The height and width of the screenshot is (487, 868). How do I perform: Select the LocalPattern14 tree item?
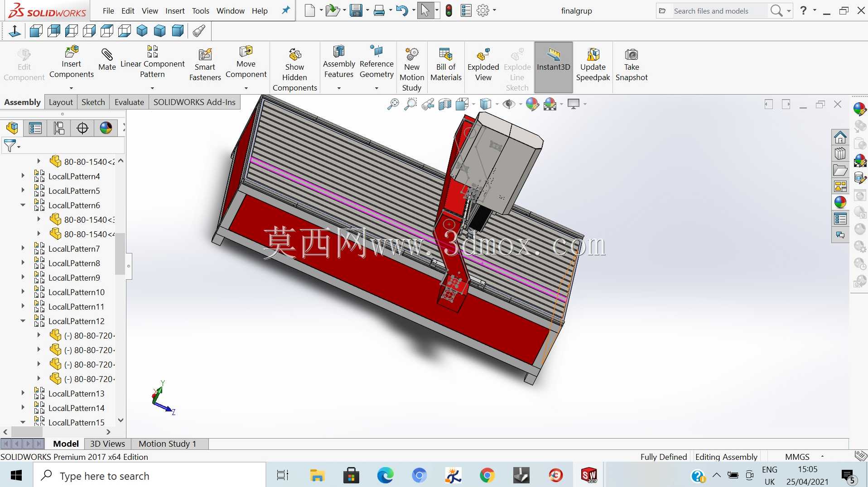click(76, 408)
